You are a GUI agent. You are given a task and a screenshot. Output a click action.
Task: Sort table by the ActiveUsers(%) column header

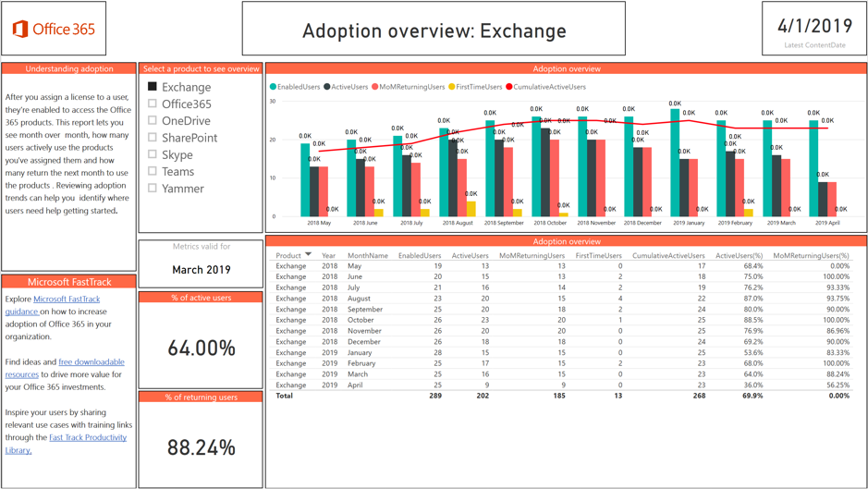[x=739, y=256]
